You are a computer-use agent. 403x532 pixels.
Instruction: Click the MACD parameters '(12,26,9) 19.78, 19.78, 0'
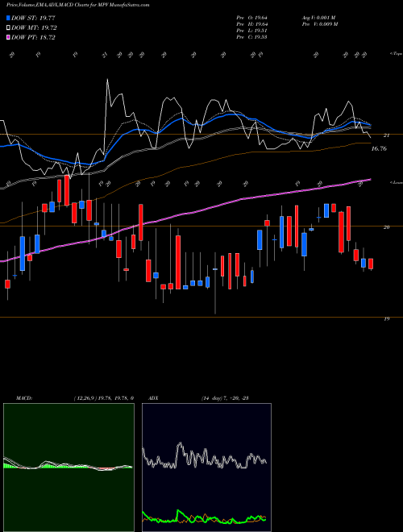[x=103, y=398]
